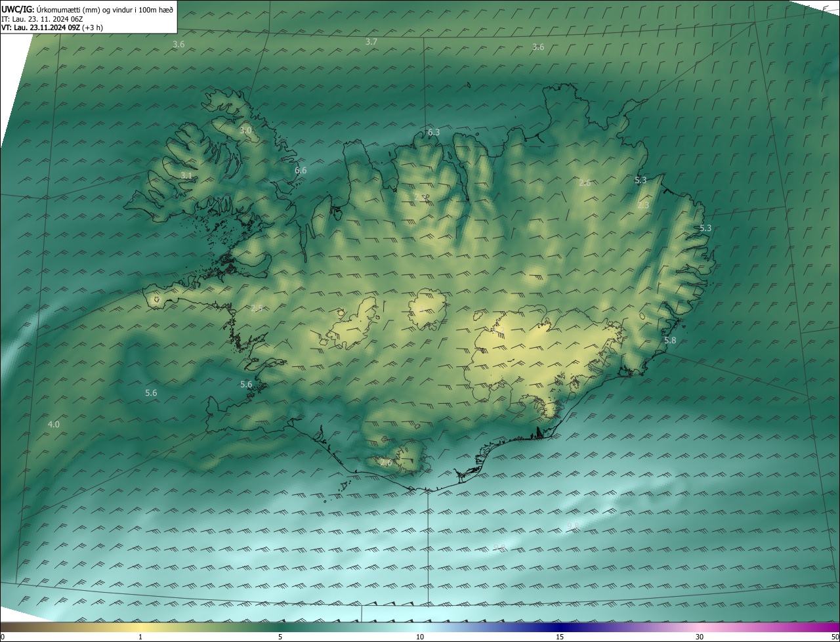
Task: Click the color scale tick label 5
Action: click(280, 637)
